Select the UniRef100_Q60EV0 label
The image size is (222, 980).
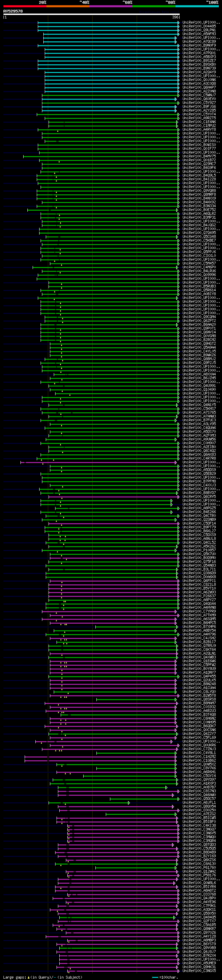(199, 99)
